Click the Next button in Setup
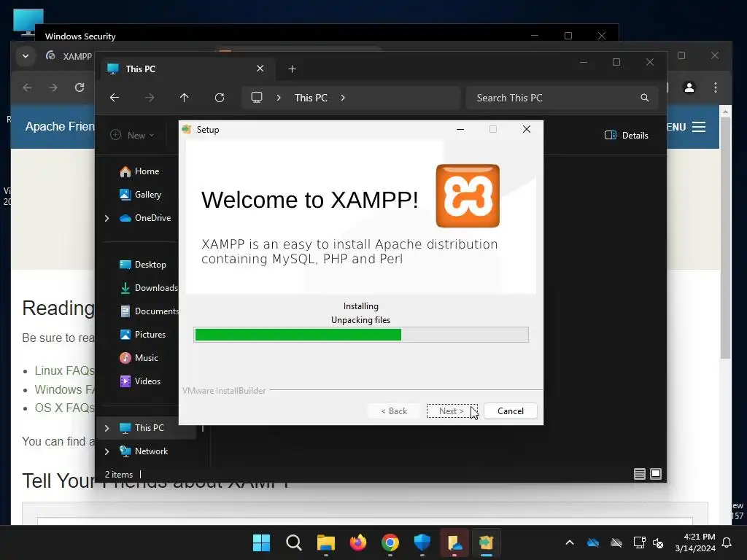 [x=452, y=411]
